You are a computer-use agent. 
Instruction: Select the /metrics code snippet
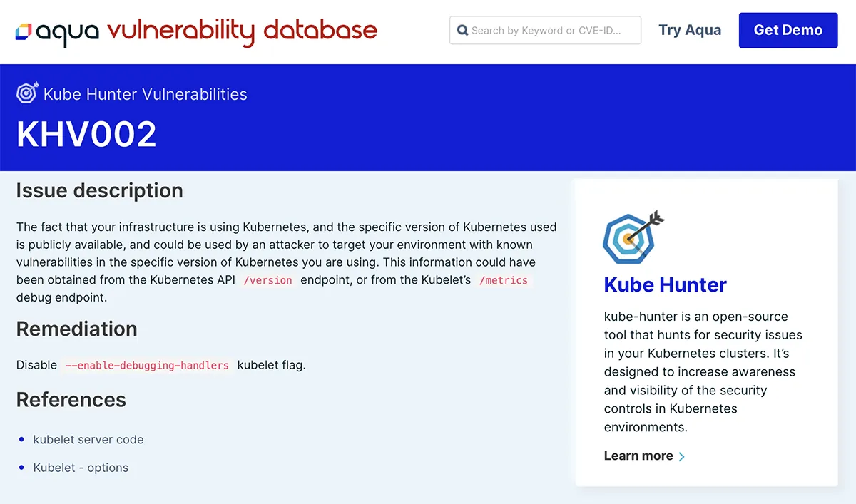pos(504,280)
